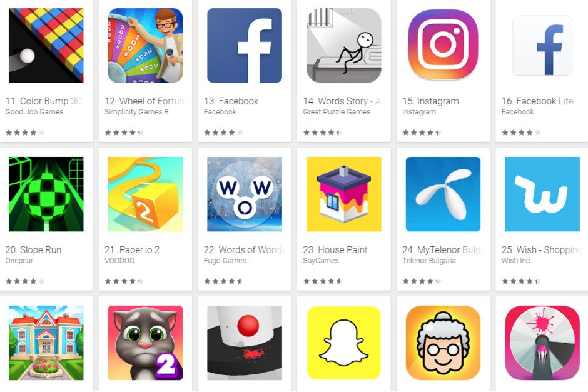The height and width of the screenshot is (392, 588).
Task: Open the '13. Facebook' title link
Action: (x=231, y=101)
